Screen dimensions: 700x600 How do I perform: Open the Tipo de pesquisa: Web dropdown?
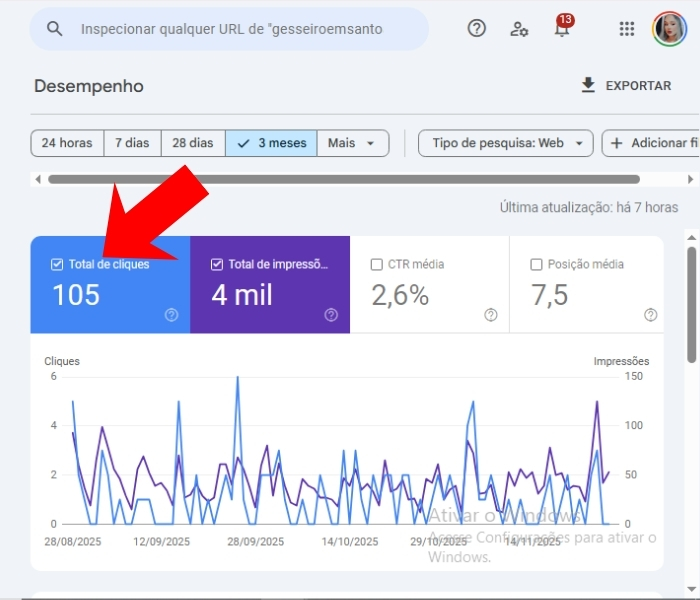pyautogui.click(x=505, y=143)
